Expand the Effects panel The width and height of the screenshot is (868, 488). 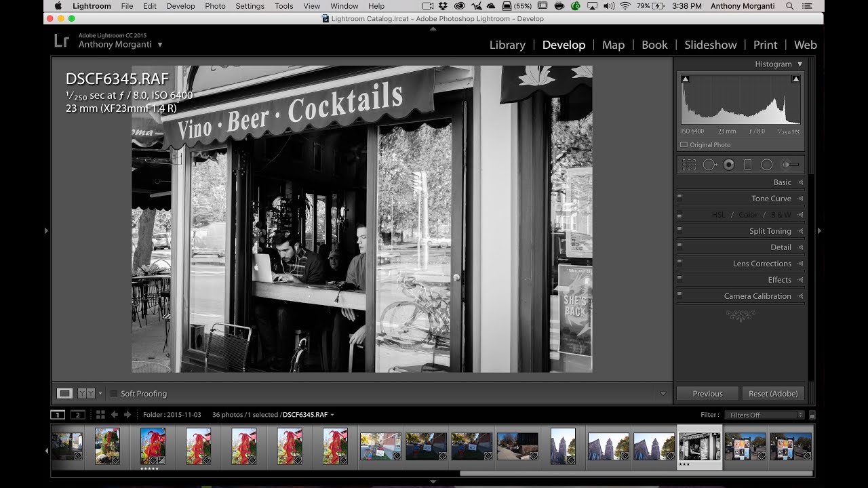click(800, 280)
